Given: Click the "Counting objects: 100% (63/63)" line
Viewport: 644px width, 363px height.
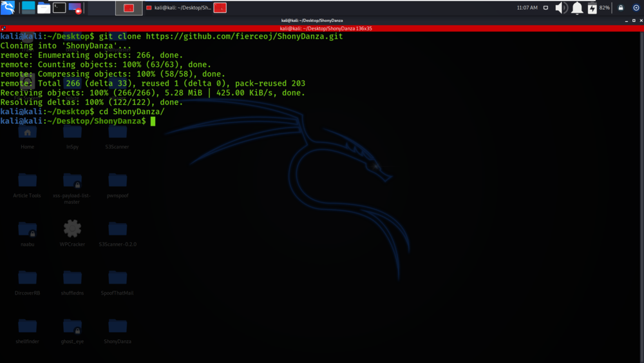Looking at the screenshot, I should click(x=106, y=64).
